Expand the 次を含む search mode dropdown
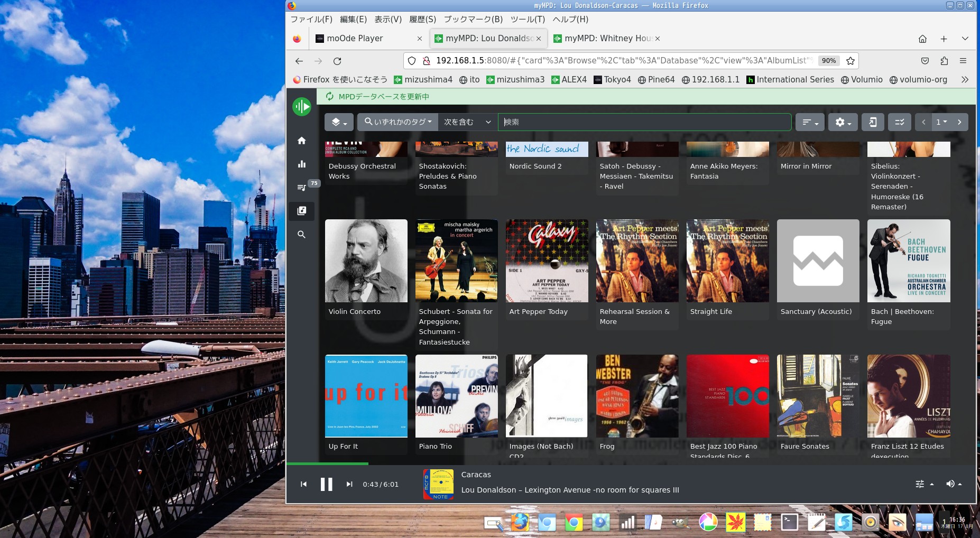This screenshot has height=538, width=980. tap(467, 122)
